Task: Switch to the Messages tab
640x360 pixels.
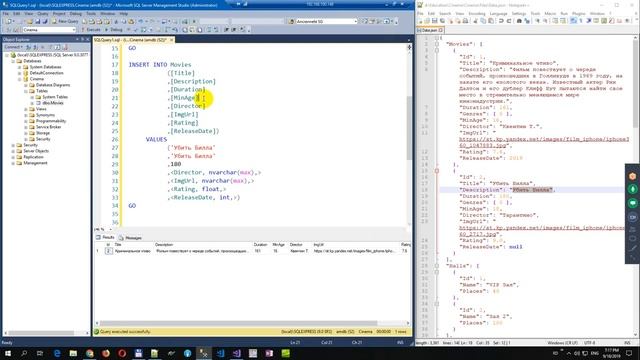Action: pos(131,238)
